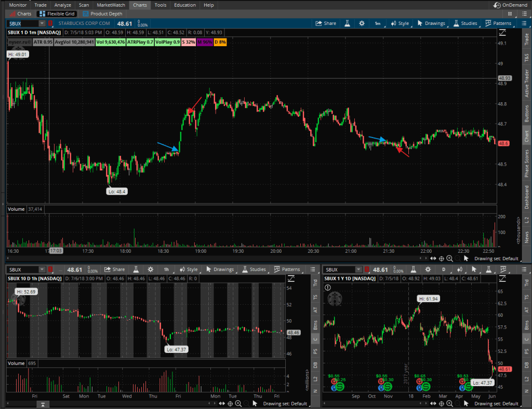Click Share in the bottom-left chart toolbar

coord(114,269)
